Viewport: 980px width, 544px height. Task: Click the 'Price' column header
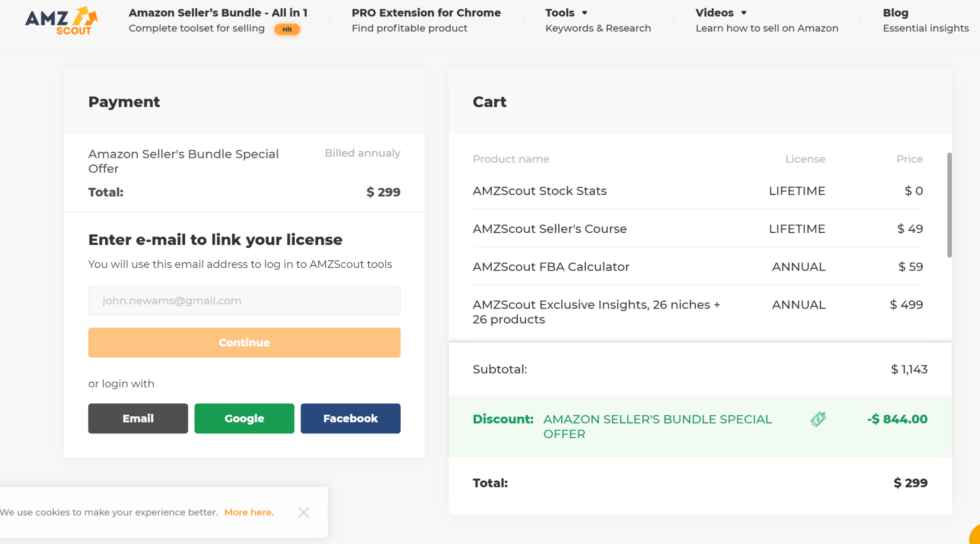coord(910,159)
